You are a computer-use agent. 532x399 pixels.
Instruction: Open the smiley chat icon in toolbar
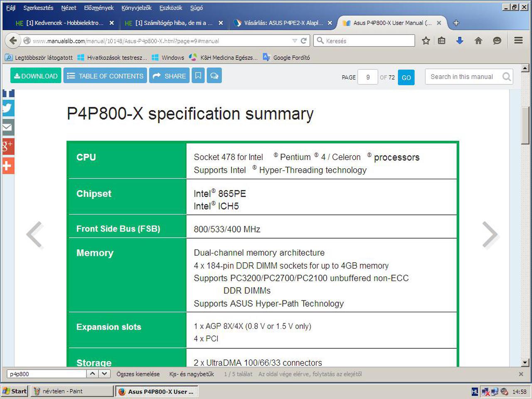497,40
